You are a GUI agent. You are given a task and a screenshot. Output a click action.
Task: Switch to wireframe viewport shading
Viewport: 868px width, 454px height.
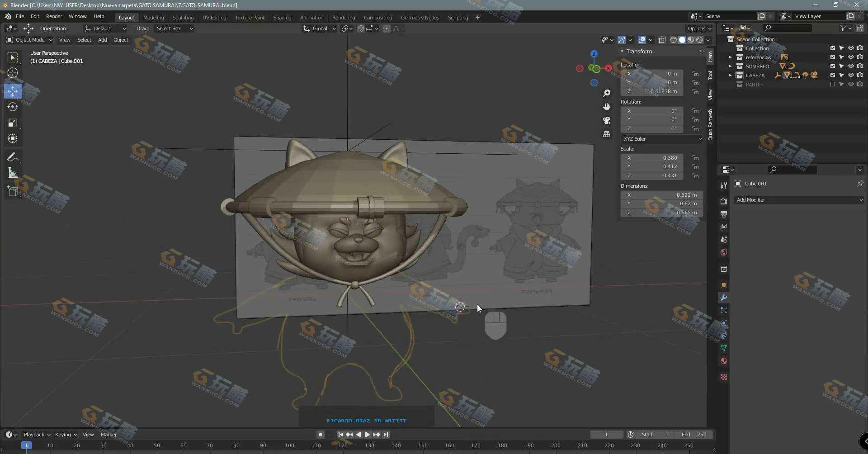(x=674, y=40)
